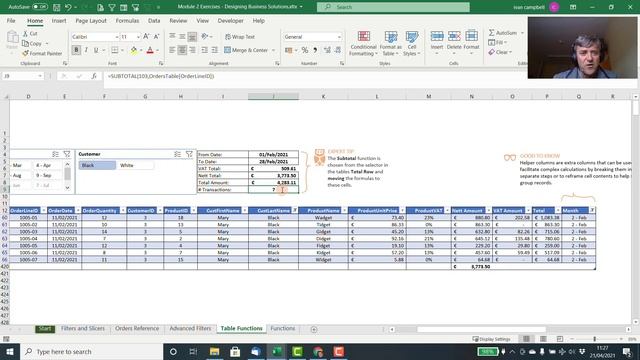Click Delete cells icon
Screen dimensions: 640x360
pyautogui.click(x=454, y=37)
